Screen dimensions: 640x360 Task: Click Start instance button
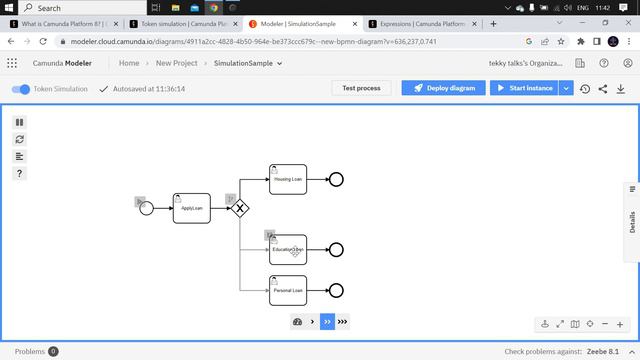(524, 88)
